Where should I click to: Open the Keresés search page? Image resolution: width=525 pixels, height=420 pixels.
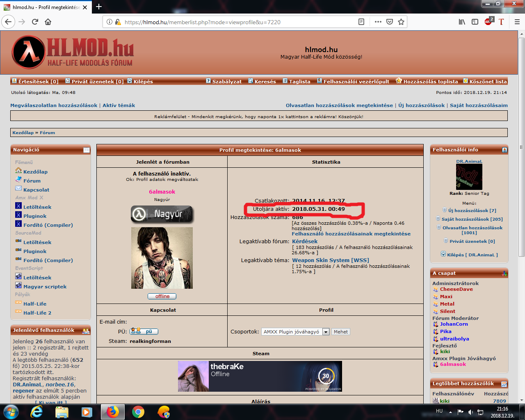(x=262, y=81)
